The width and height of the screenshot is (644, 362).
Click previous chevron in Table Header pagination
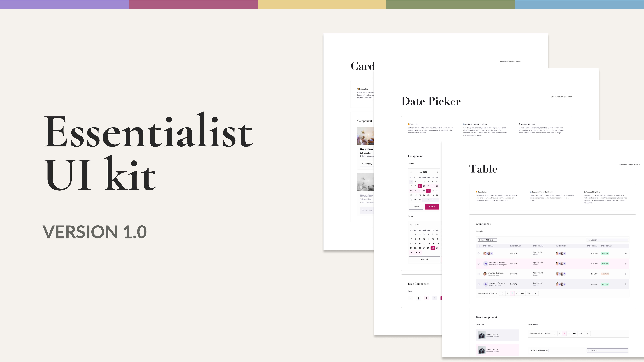click(x=554, y=334)
